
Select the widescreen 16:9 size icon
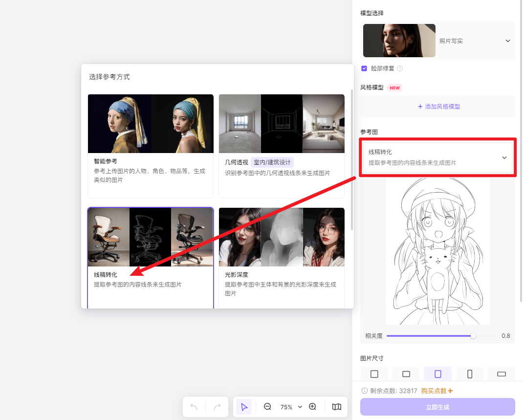[x=501, y=374]
